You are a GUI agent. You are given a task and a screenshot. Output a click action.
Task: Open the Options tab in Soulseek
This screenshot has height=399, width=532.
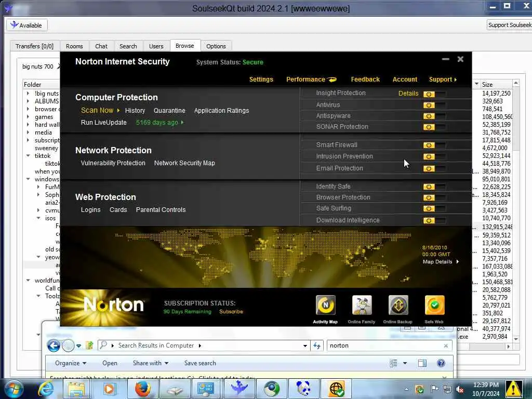(216, 46)
